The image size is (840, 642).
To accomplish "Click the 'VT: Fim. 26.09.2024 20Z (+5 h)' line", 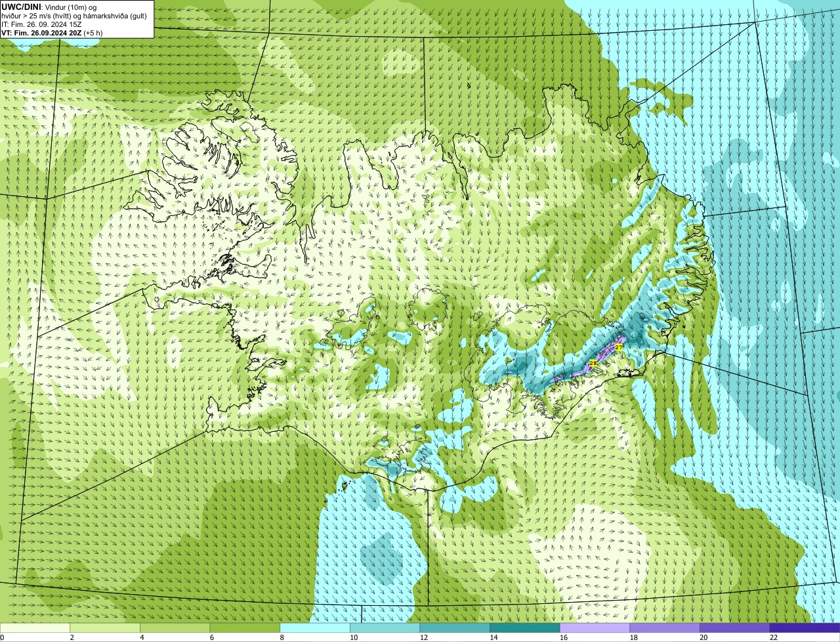I will (x=52, y=33).
